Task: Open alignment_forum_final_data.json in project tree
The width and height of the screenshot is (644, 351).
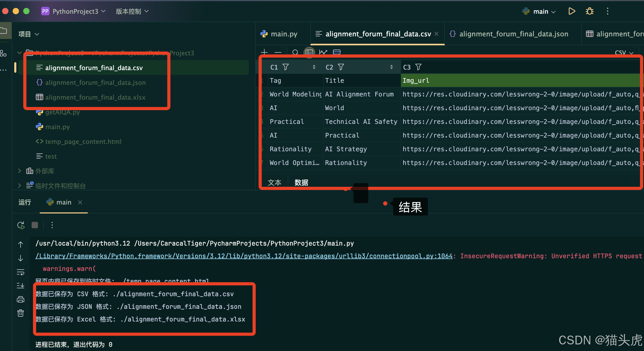Action: click(95, 82)
